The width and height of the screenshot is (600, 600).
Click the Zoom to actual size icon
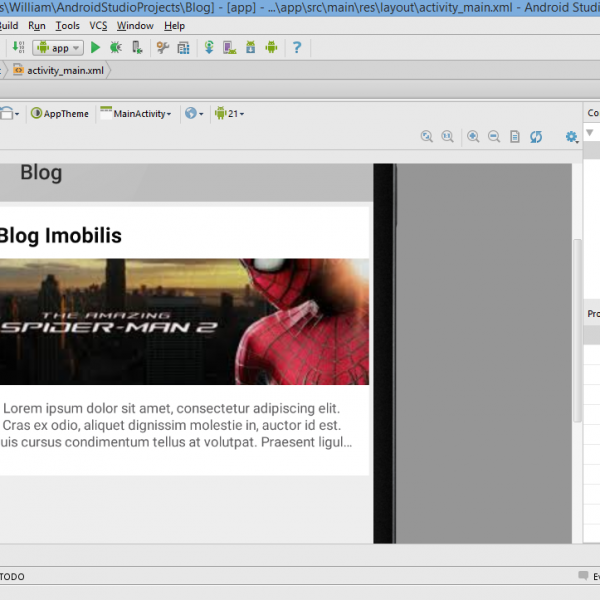click(x=447, y=137)
